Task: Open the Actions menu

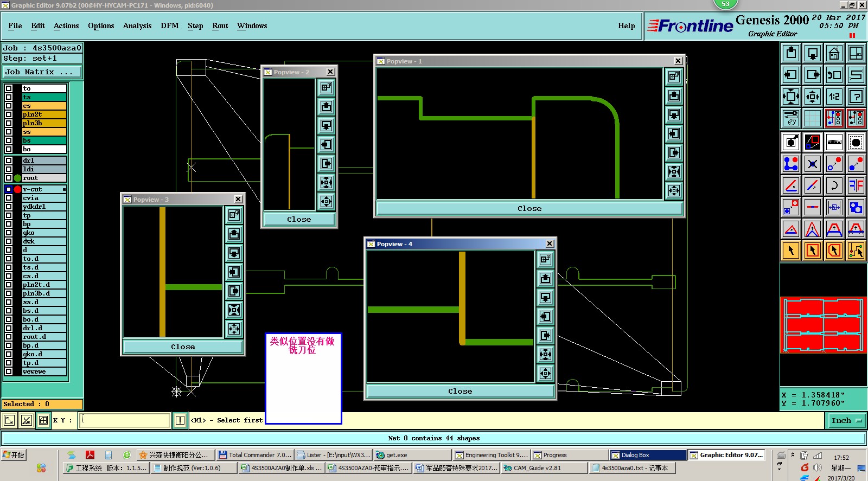Action: [x=66, y=25]
